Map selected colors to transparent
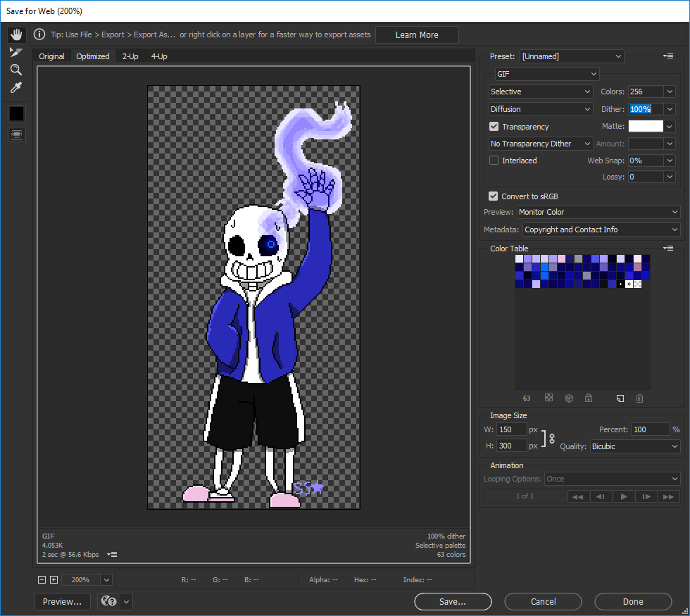The width and height of the screenshot is (690, 616). (x=548, y=398)
